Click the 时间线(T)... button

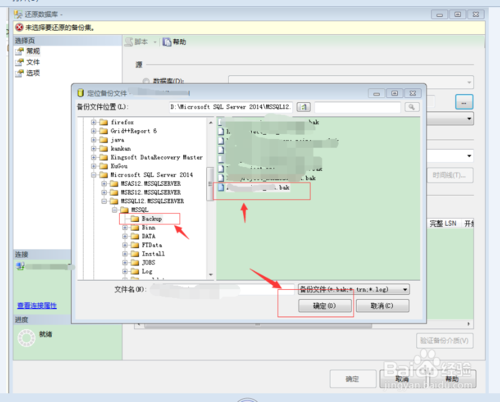point(450,175)
